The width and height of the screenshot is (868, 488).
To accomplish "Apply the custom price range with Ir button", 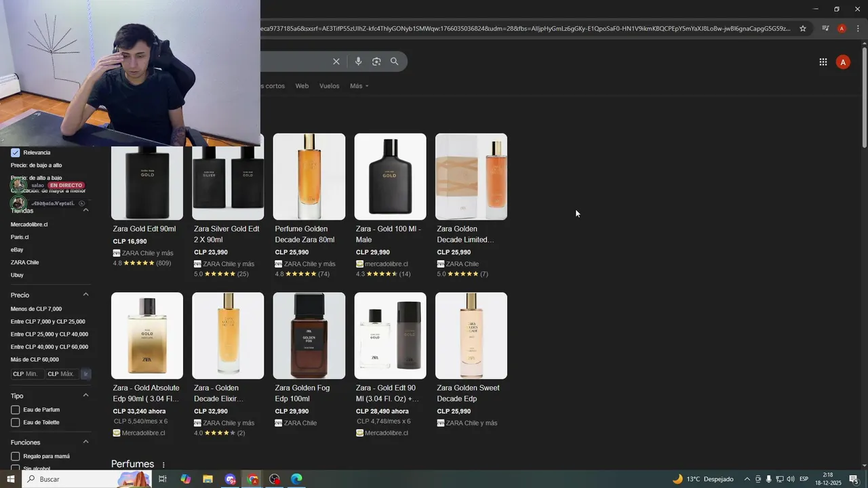I will coord(85,374).
